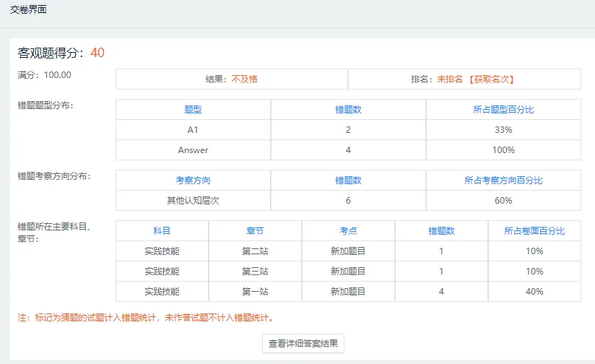Select the 第一站 chapter cell
595x364 pixels.
coord(255,292)
